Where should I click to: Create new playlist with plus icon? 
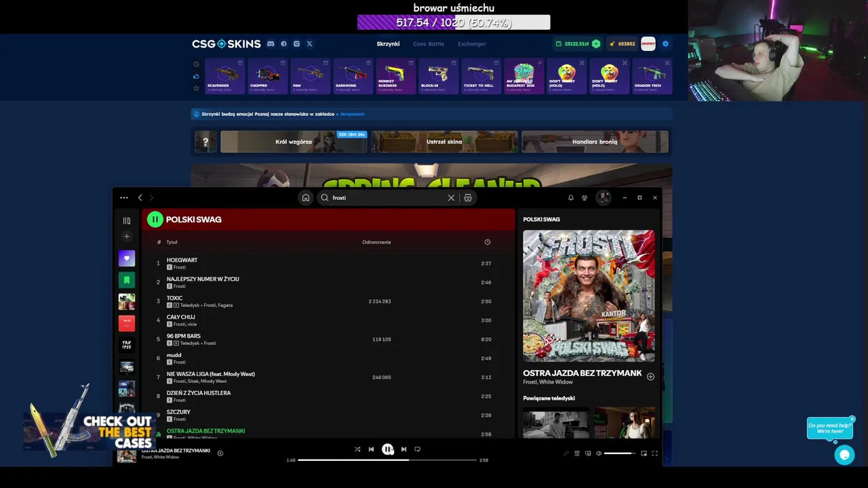coord(127,237)
